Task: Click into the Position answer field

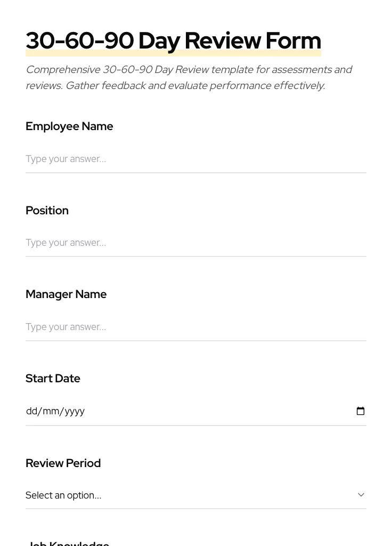Action: tap(195, 243)
